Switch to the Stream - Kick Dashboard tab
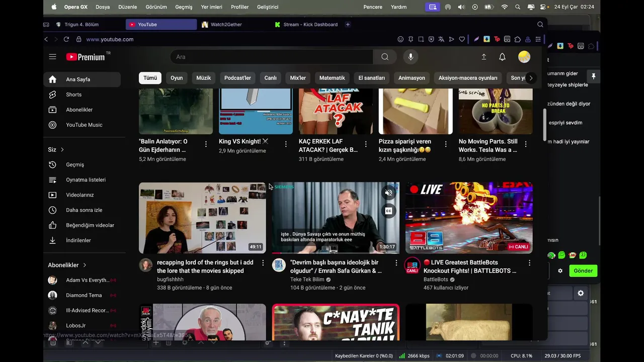Screen dimensions: 644x362 pos(307,24)
